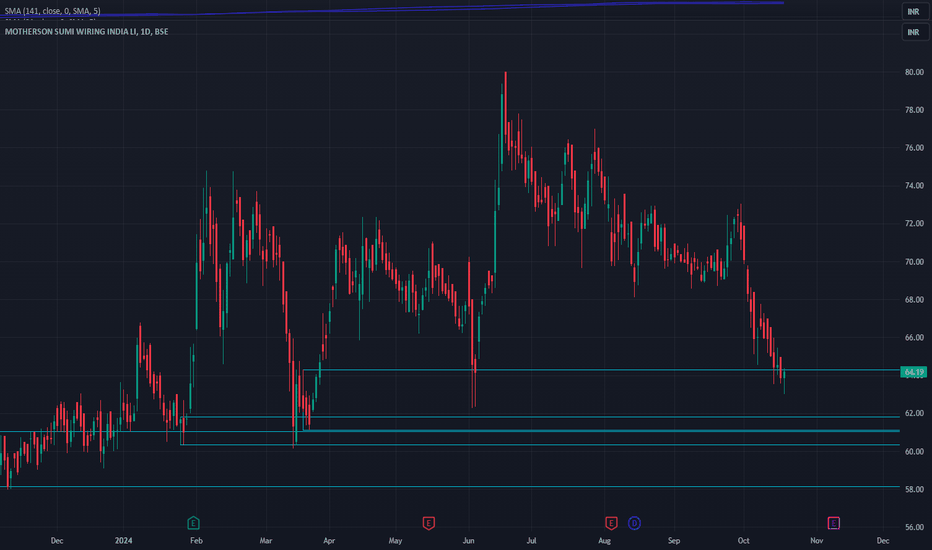Click the Sep label on the time axis
The image size is (932, 550).
(673, 540)
